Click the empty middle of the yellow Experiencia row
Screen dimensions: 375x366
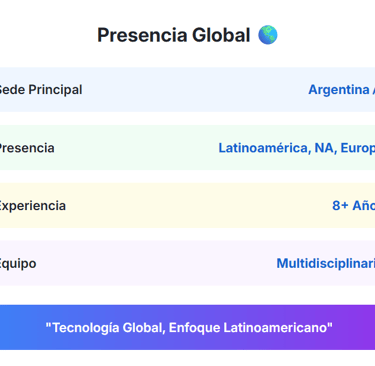198,205
